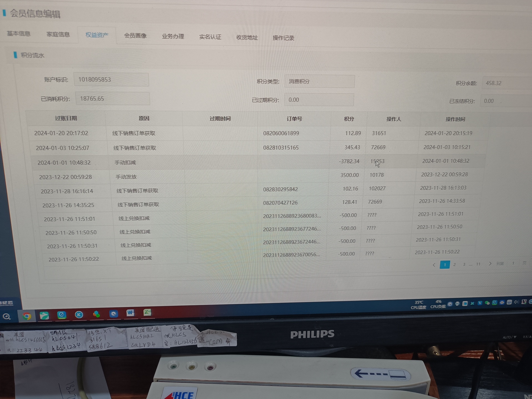Go to next page with right chevron
This screenshot has width=532, height=399.
490,264
